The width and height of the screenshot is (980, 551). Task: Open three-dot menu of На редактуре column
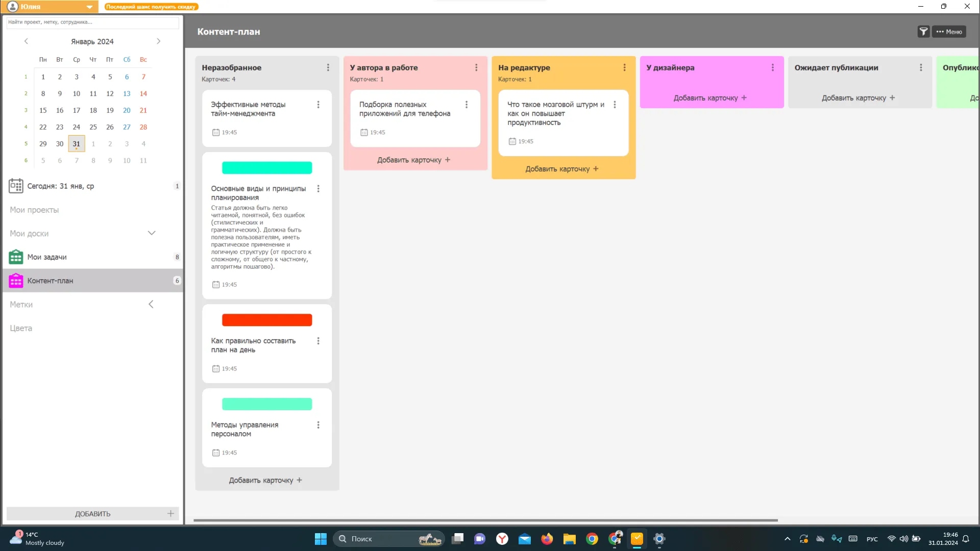point(624,67)
